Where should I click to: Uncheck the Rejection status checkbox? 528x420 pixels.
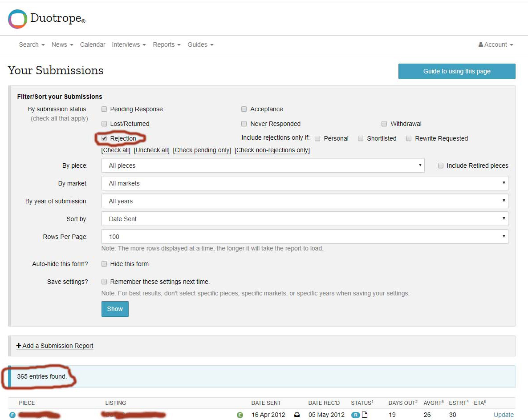pyautogui.click(x=104, y=138)
